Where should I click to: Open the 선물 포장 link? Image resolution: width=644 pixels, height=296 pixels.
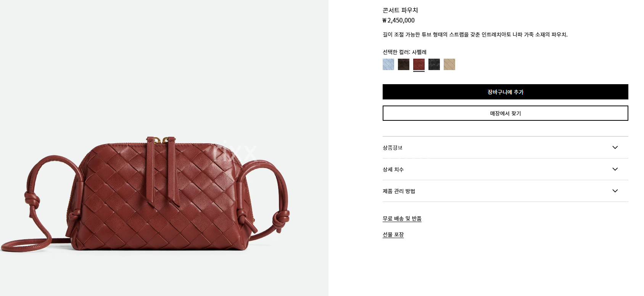click(x=393, y=234)
